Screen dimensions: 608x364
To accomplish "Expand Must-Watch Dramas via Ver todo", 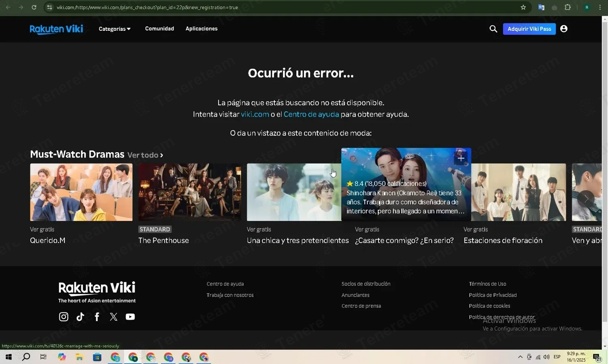I will coord(145,155).
